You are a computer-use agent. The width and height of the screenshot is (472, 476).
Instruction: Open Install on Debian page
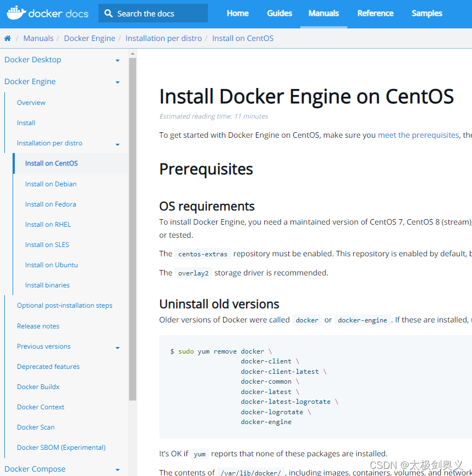[51, 184]
